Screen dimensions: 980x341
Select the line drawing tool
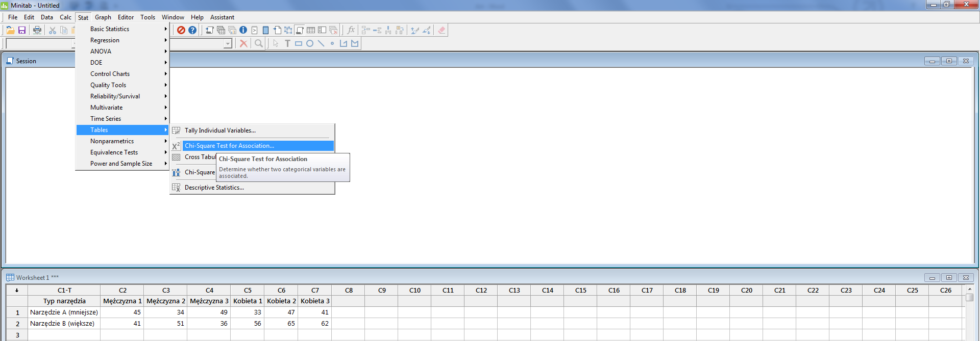pyautogui.click(x=321, y=43)
